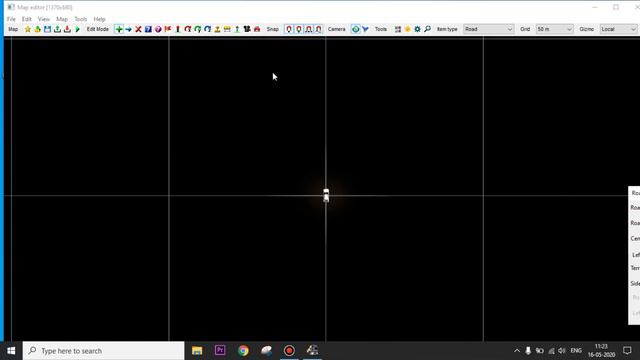Image resolution: width=640 pixels, height=360 pixels.
Task: Click the red record app in the taskbar
Action: (x=289, y=351)
